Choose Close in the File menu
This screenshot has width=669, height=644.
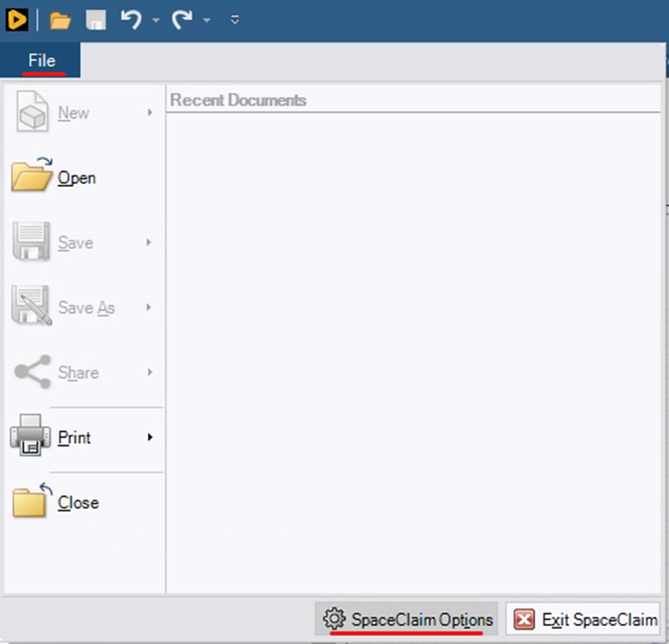[x=78, y=503]
